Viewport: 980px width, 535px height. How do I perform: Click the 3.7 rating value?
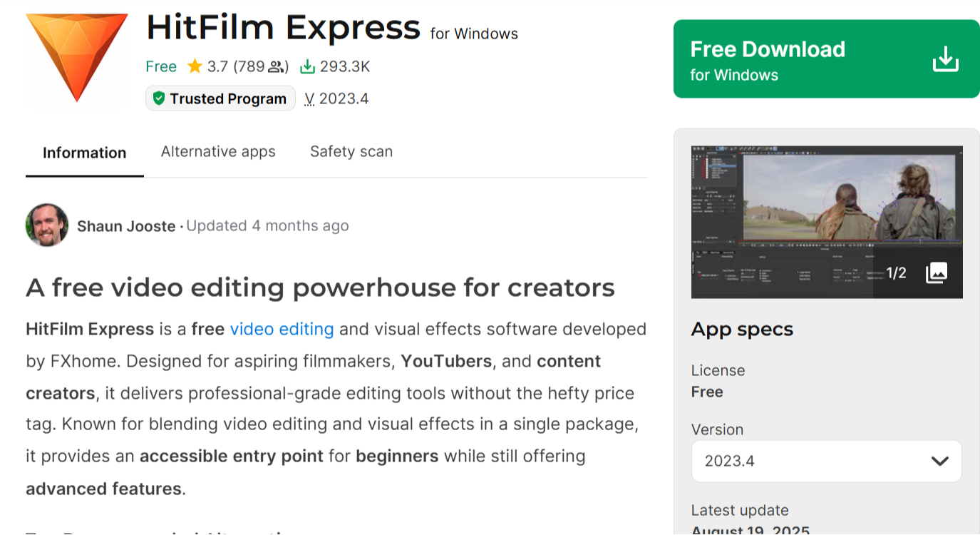pyautogui.click(x=217, y=67)
